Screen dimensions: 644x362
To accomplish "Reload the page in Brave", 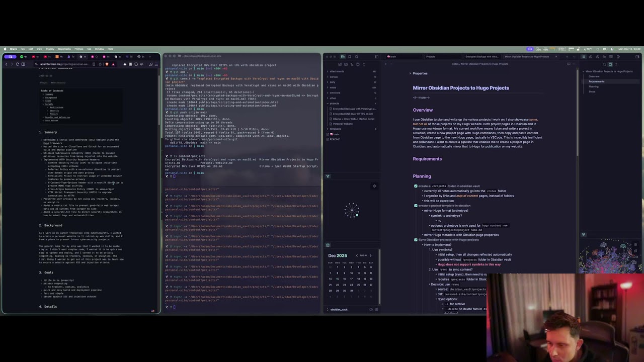I will pyautogui.click(x=18, y=64).
